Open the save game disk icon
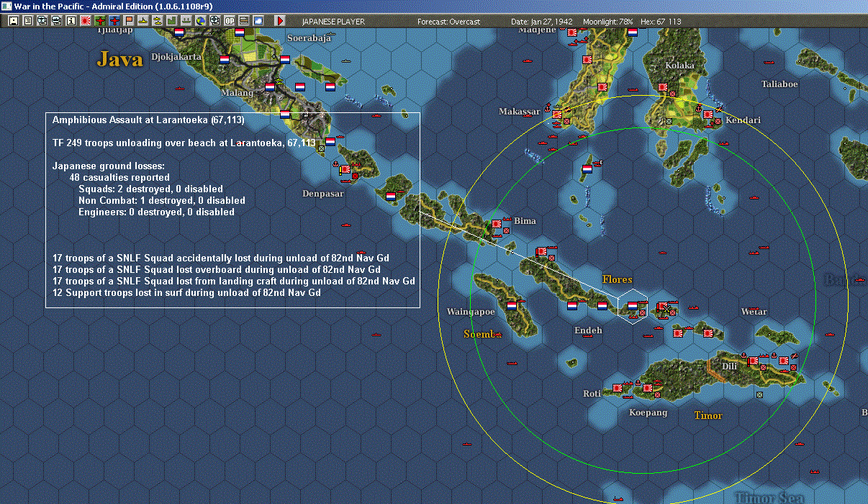The height and width of the screenshot is (504, 868). 13,21
